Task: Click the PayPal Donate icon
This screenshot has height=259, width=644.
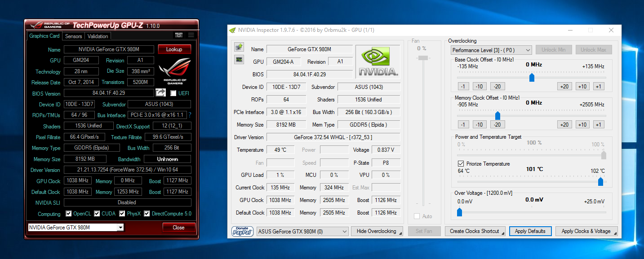Action: [242, 231]
